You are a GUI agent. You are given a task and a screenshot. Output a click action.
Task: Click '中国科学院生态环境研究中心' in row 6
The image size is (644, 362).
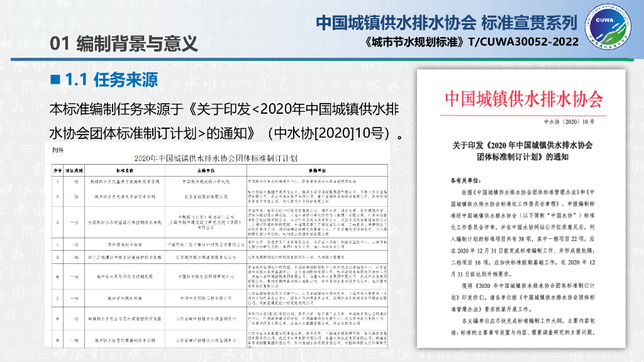pyautogui.click(x=206, y=277)
